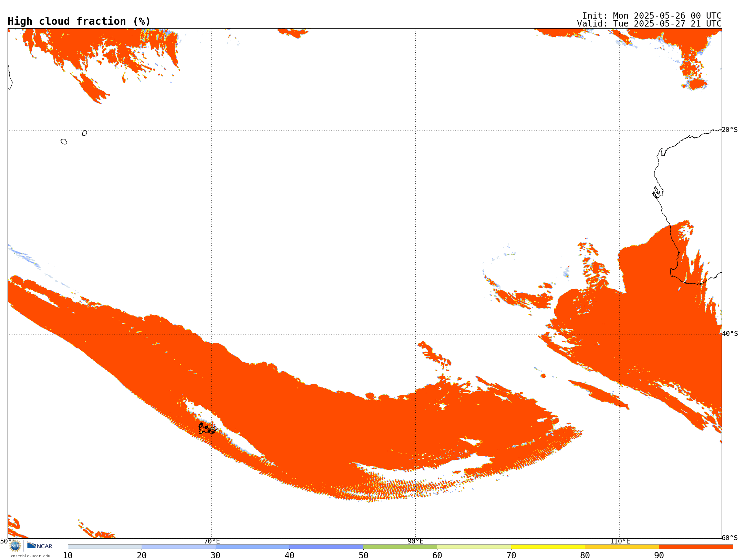744x560 pixels.
Task: Click the 40°S latitude label
Action: click(x=730, y=334)
